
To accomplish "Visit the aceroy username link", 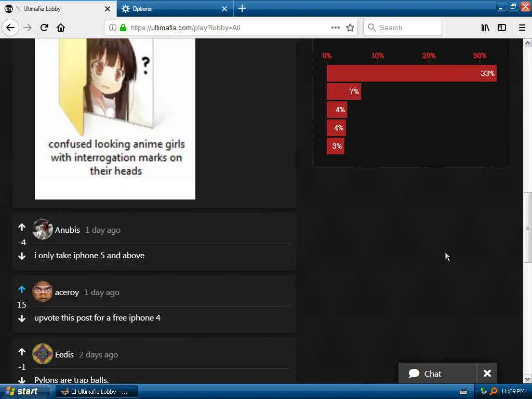I will (67, 292).
